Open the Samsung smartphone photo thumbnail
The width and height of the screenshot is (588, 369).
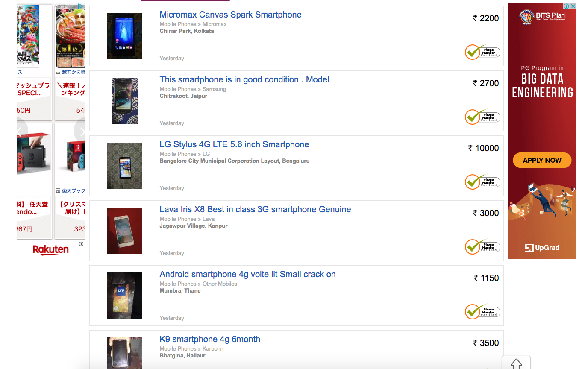124,101
